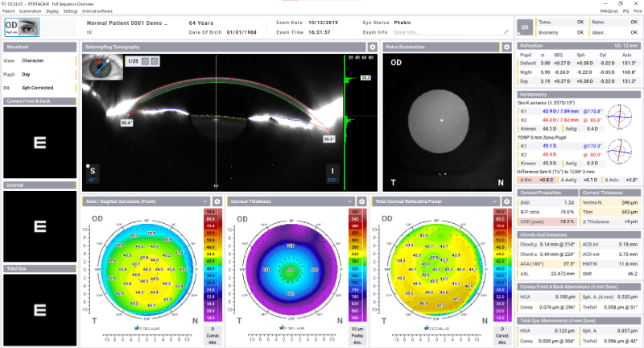Rotate Scheimpflug image counter-clockwise to previous slice
This screenshot has width=644, height=348.
point(146,61)
